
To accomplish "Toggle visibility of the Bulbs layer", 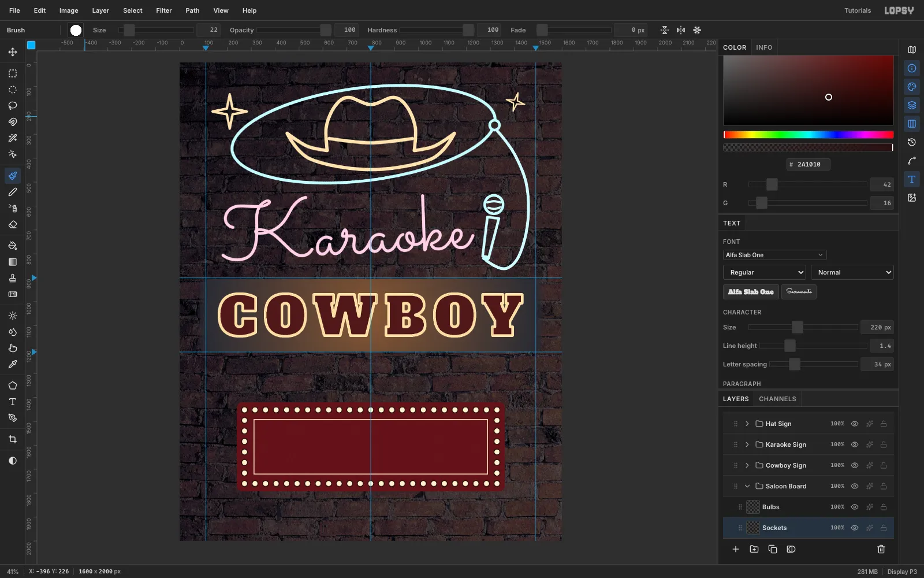I will coord(855,507).
